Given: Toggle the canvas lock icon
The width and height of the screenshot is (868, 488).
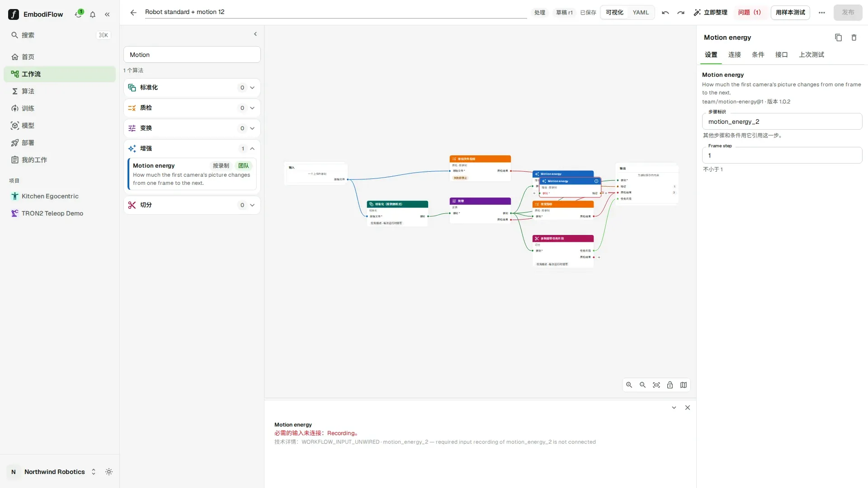Looking at the screenshot, I should (670, 385).
